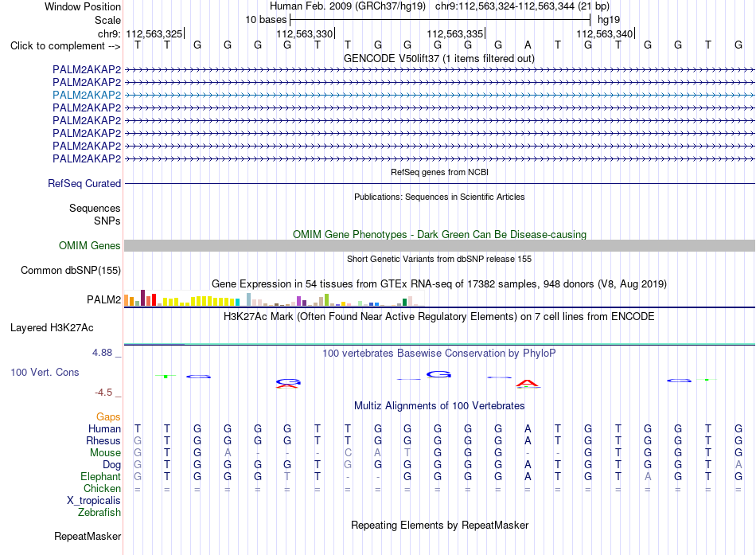Click the OMIM Gene Phenotypes green title

[x=440, y=235]
